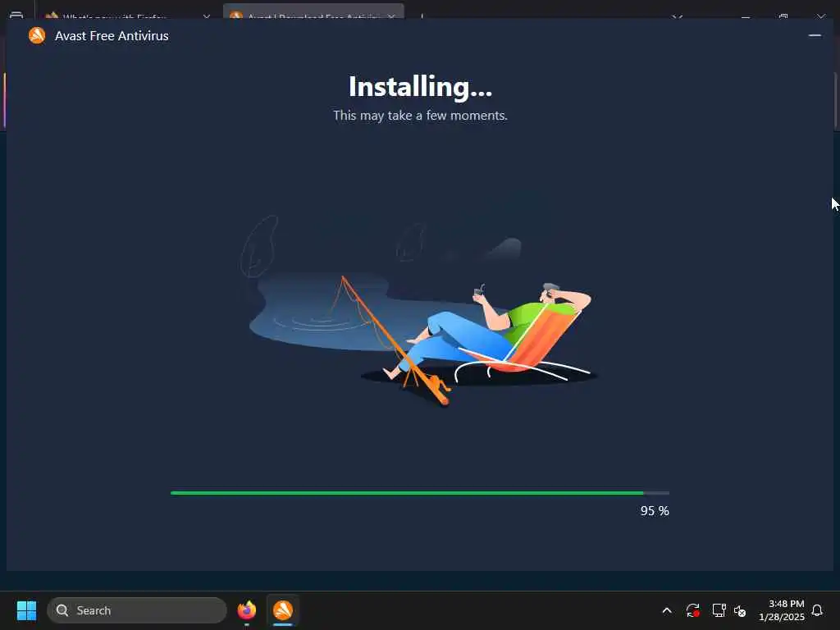840x630 pixels.
Task: Open the notifications bell icon
Action: pos(817,610)
